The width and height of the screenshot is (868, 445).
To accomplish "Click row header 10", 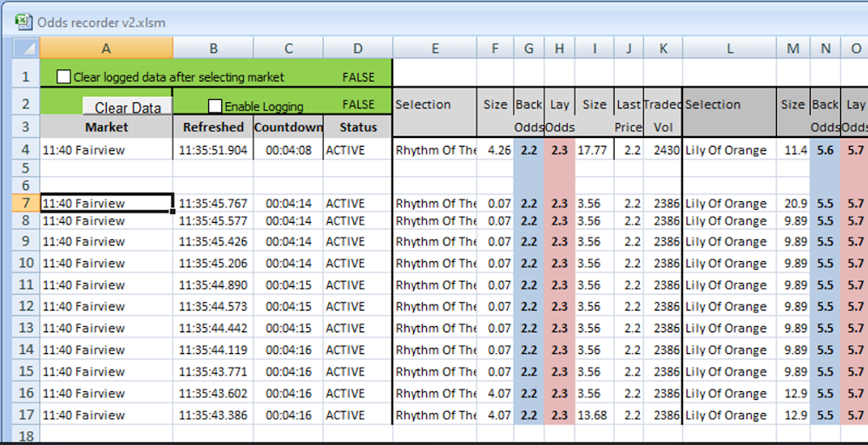I will [x=25, y=263].
